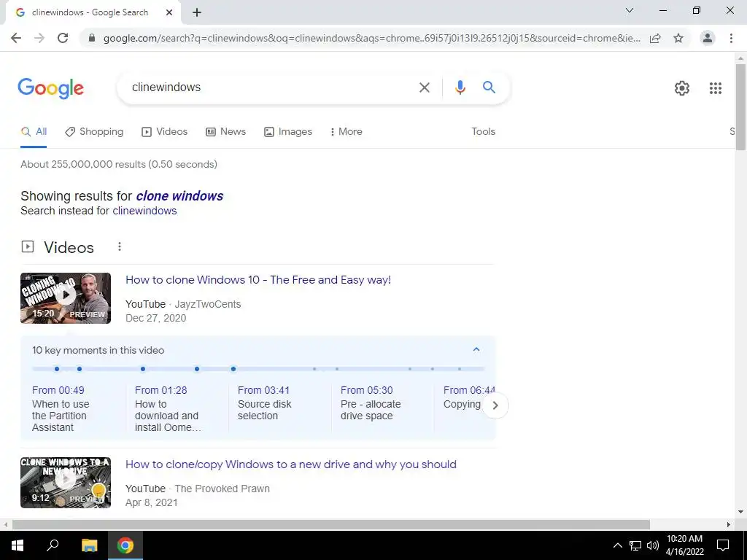Open network status tray icon
This screenshot has height=560, width=747.
[635, 545]
